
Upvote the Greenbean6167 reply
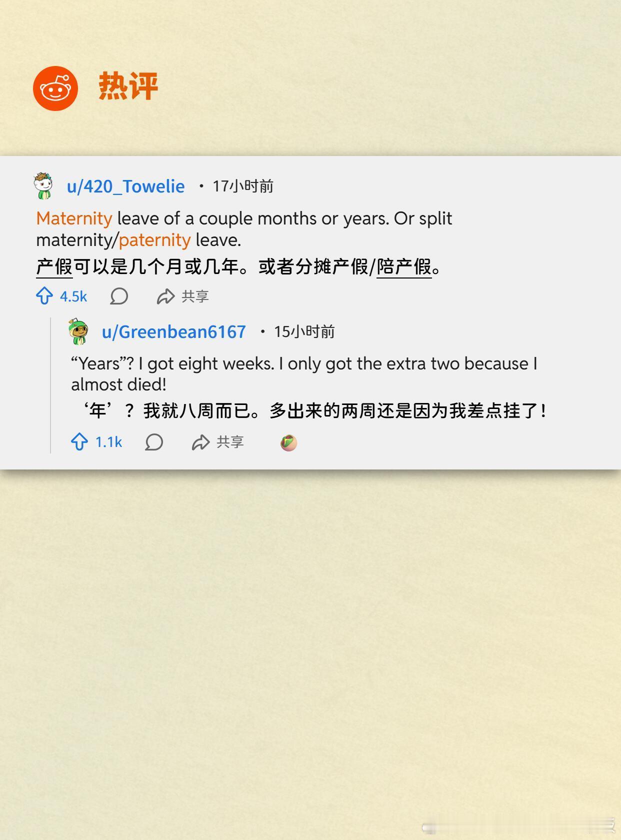pyautogui.click(x=79, y=442)
